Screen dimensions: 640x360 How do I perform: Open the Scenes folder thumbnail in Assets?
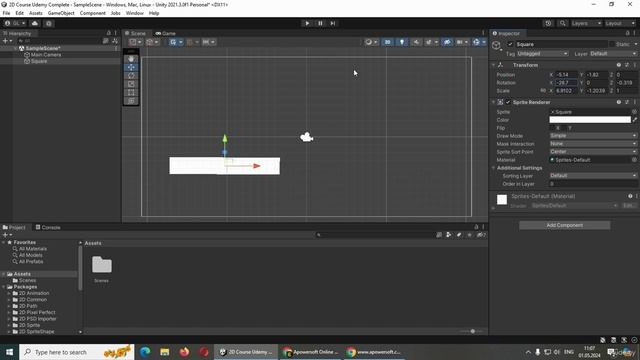[102, 265]
